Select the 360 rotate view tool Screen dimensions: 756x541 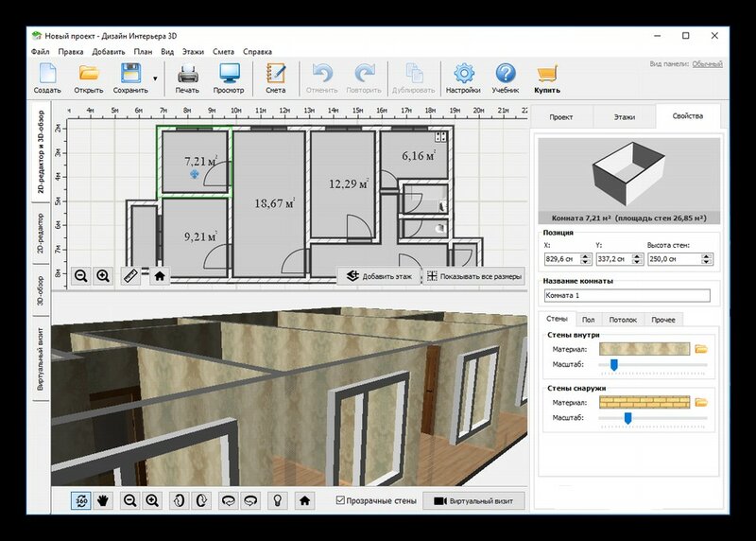pos(81,500)
